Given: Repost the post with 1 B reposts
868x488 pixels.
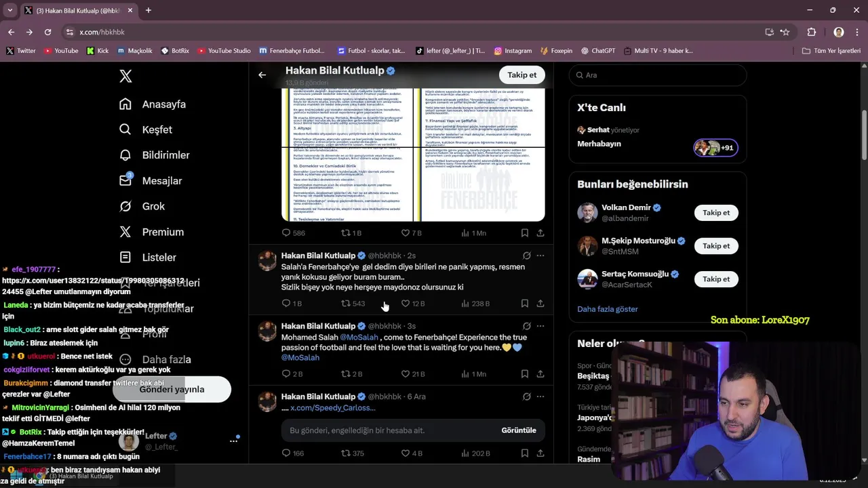Looking at the screenshot, I should point(351,233).
